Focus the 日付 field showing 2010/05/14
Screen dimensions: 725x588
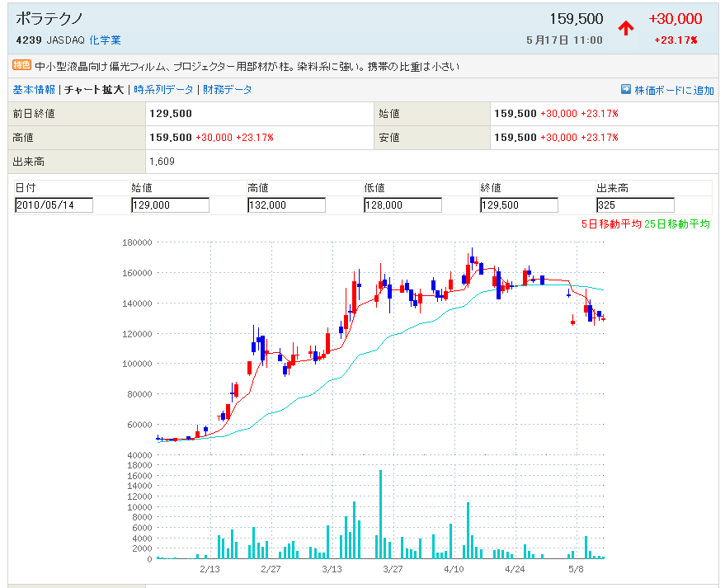(54, 205)
